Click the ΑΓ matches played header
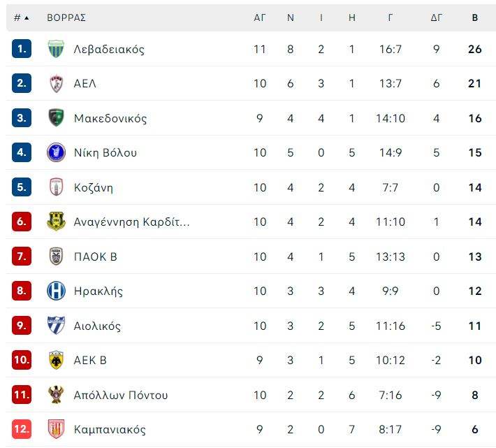The height and width of the screenshot is (448, 496). coord(259,17)
